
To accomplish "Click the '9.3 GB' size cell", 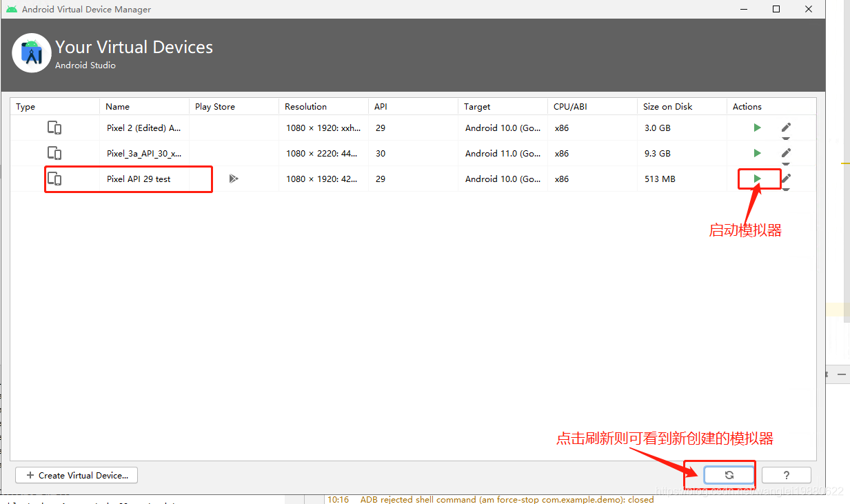I will point(682,153).
